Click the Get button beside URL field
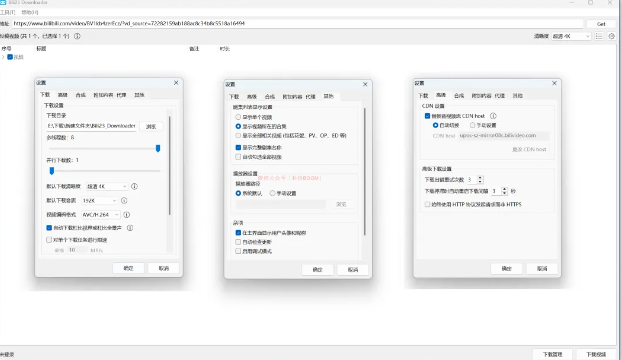Image resolution: width=622 pixels, height=360 pixels. (601, 24)
